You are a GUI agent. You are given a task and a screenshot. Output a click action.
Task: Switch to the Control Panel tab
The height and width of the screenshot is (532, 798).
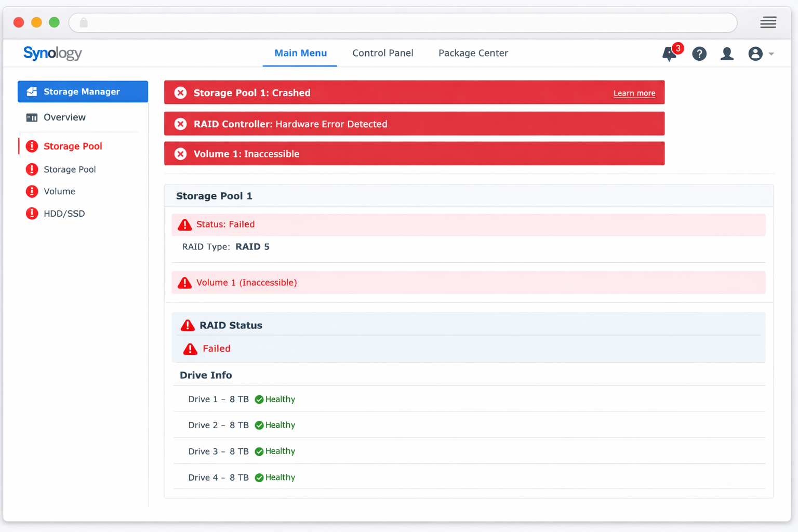tap(383, 53)
